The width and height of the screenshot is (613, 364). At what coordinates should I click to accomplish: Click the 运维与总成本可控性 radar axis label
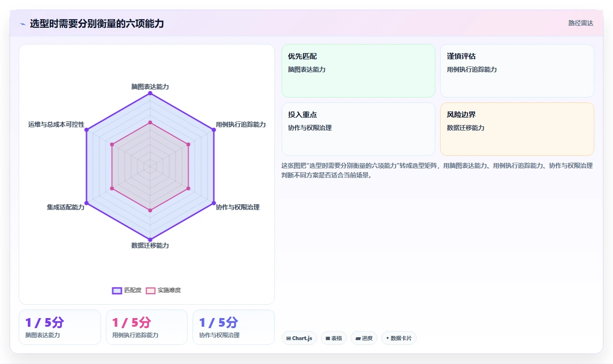[57, 124]
